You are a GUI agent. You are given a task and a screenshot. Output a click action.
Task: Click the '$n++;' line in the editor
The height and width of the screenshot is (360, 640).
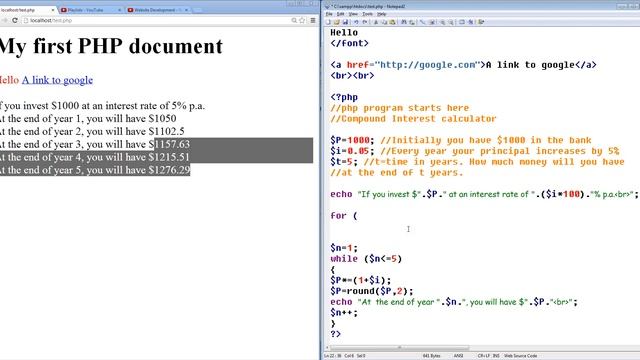(x=344, y=313)
